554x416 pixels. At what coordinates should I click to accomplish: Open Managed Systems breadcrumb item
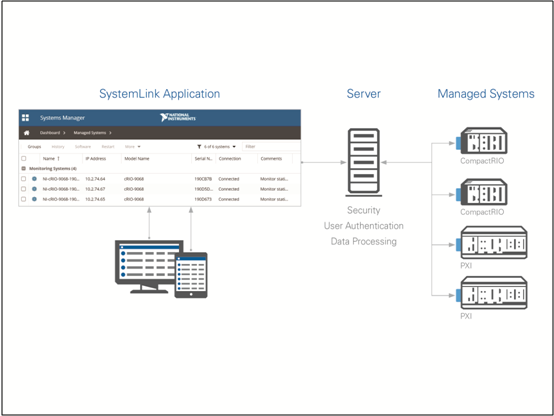point(90,133)
